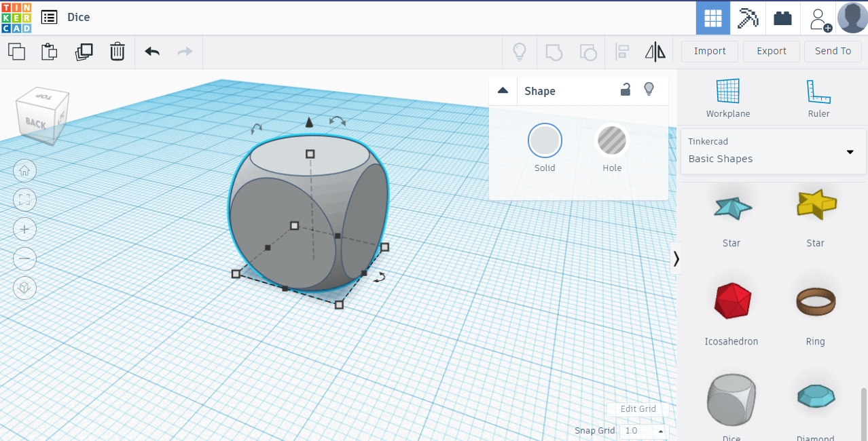Image resolution: width=868 pixels, height=441 pixels.
Task: Collapse the shapes side panel arrow
Action: coord(676,258)
